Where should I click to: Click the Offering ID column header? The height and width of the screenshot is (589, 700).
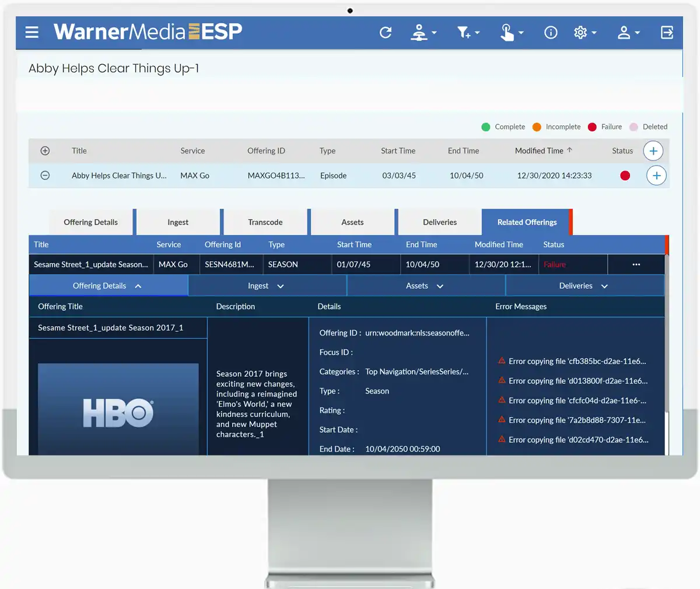pos(266,150)
